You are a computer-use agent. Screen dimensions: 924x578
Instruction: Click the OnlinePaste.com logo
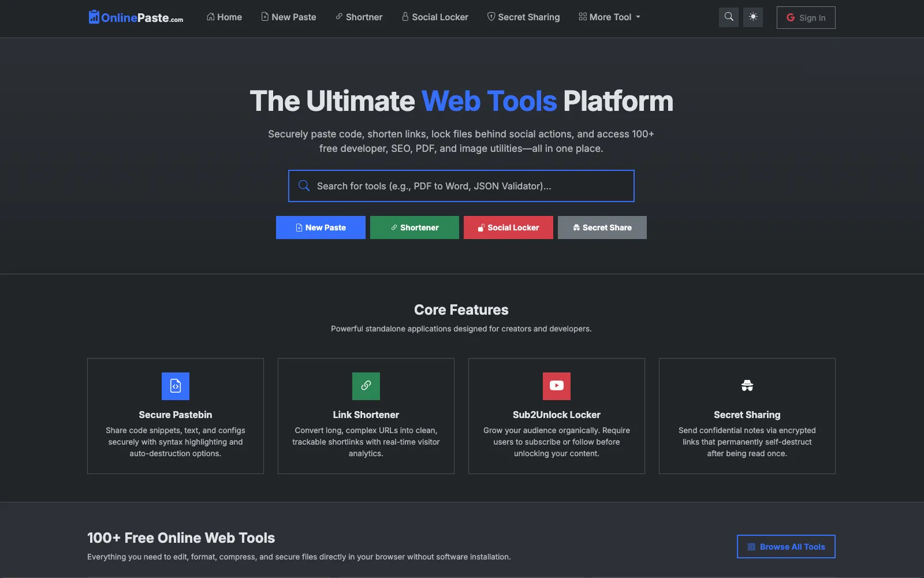[136, 17]
